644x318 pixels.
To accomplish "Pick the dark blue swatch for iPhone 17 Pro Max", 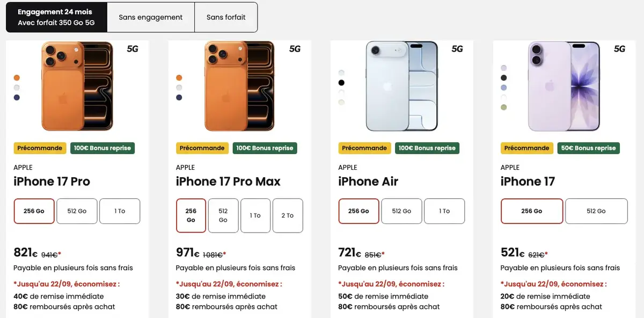I will 179,97.
